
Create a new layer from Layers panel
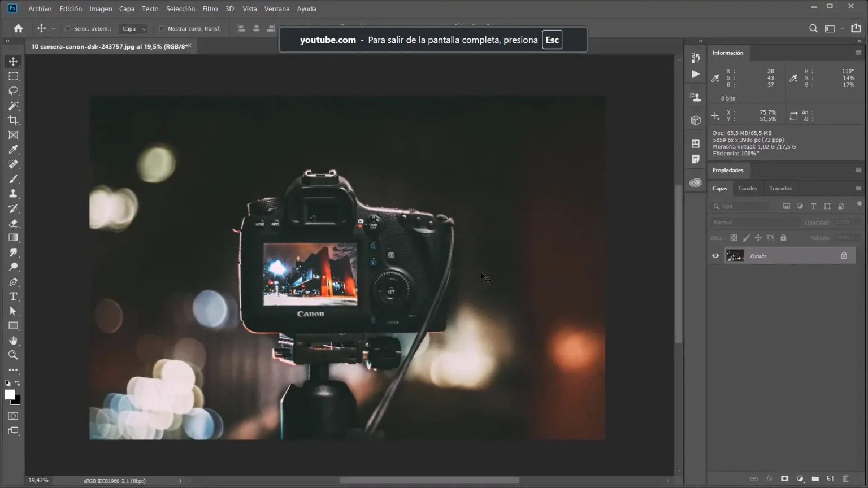[x=830, y=478]
